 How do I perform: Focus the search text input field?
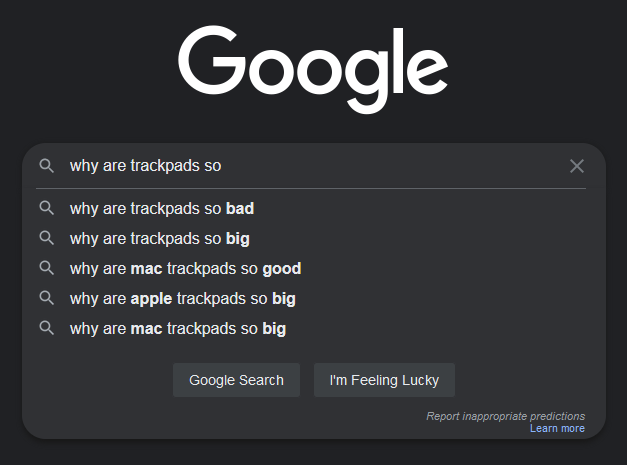316,166
